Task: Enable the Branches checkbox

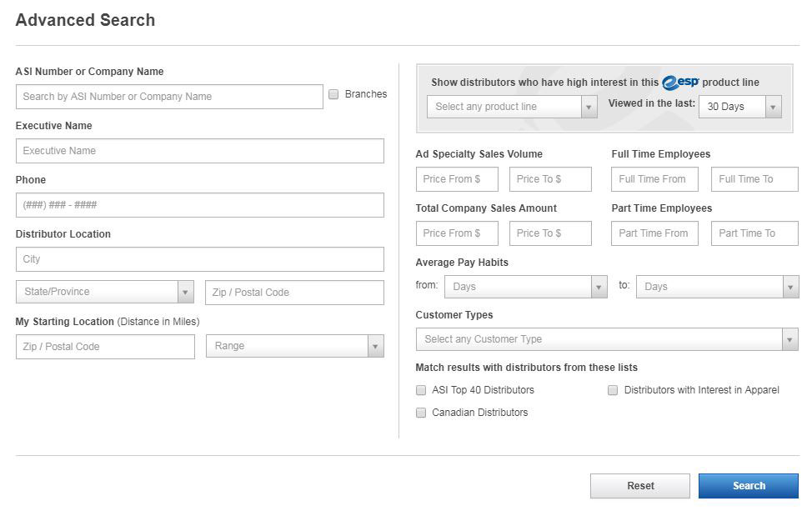Action: [333, 94]
